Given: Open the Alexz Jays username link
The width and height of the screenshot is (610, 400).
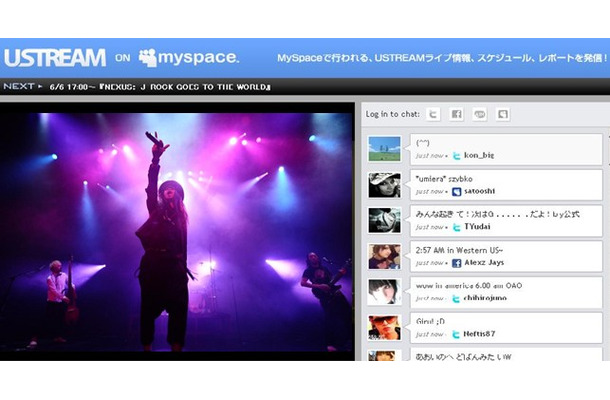Looking at the screenshot, I should point(484,263).
